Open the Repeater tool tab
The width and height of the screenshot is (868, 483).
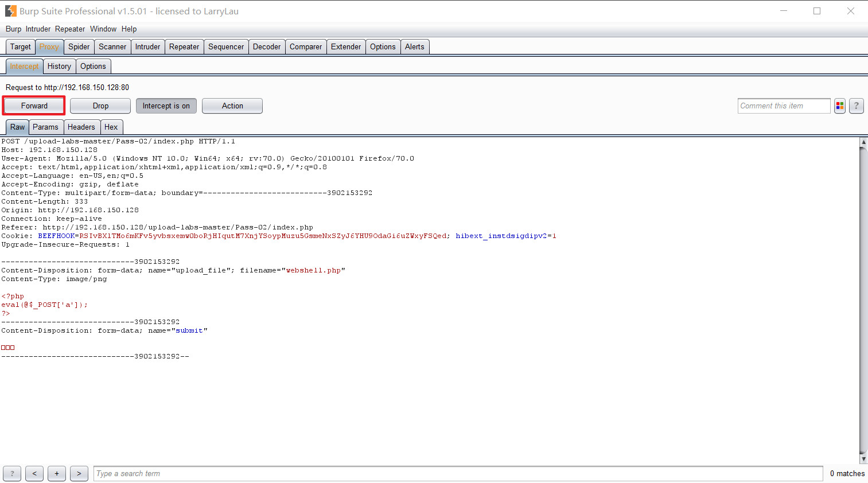pos(184,47)
